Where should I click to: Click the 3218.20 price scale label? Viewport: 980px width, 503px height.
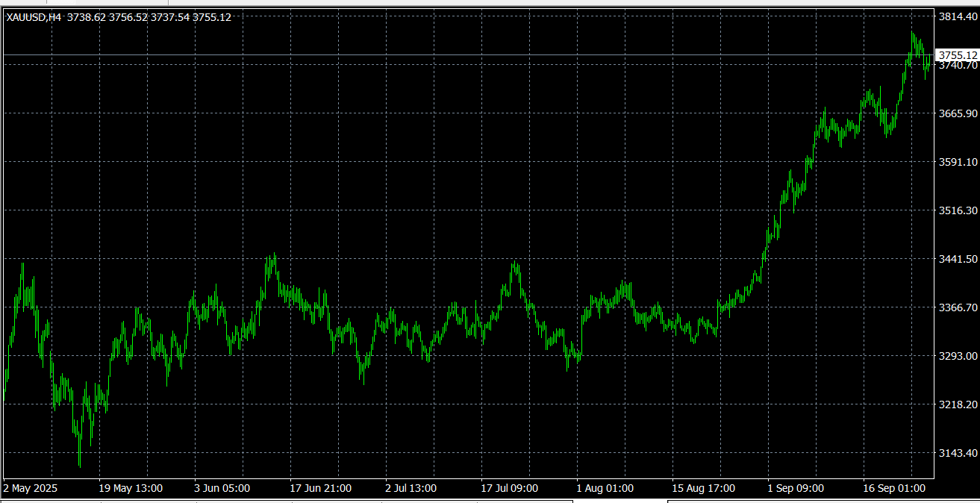click(x=958, y=404)
